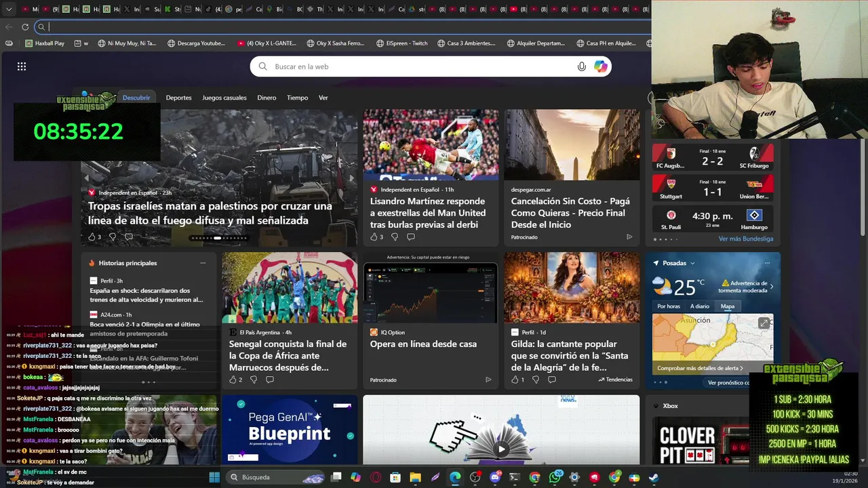Screen dimensions: 868x488
Task: Open ad info on despegar card
Action: (629, 237)
